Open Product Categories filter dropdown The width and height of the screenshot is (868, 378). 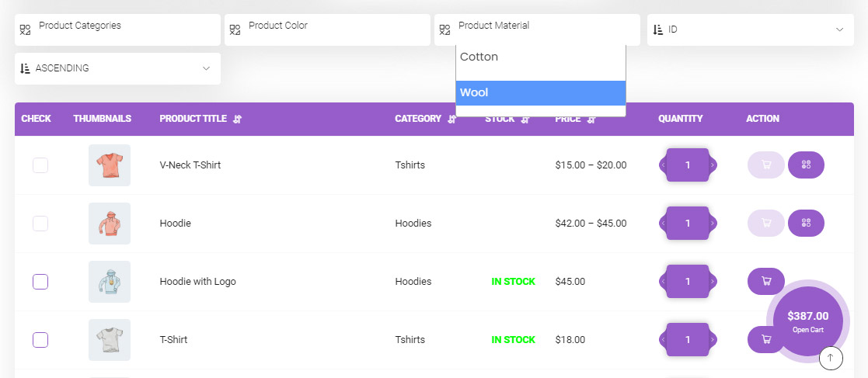pos(117,29)
